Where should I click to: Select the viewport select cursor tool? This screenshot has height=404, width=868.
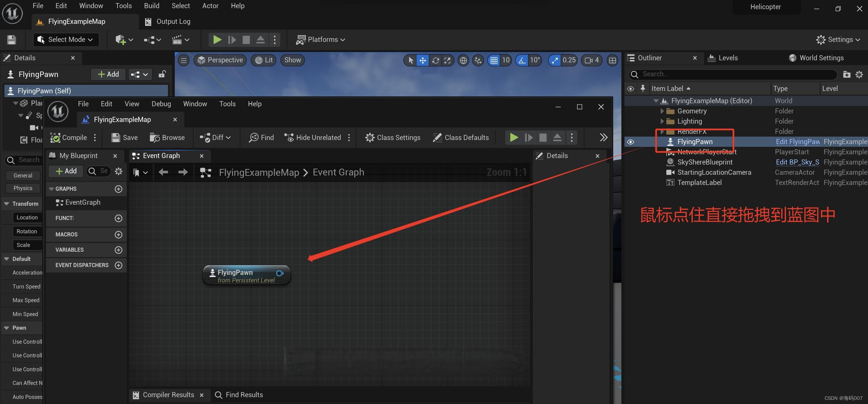point(410,60)
